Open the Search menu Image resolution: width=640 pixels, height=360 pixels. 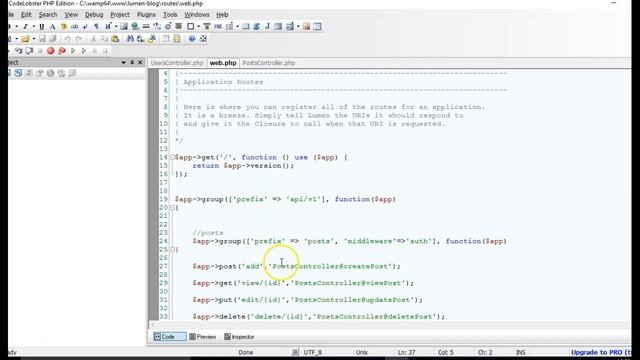point(48,15)
